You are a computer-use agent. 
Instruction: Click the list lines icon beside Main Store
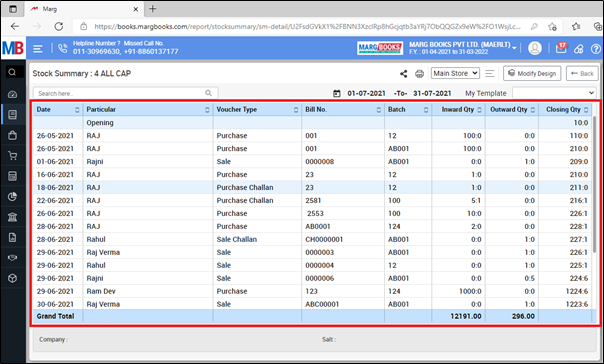coord(490,73)
